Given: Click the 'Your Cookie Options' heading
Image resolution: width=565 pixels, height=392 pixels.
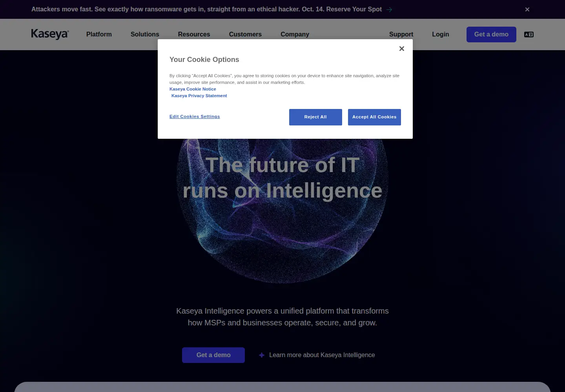Looking at the screenshot, I should [x=204, y=60].
